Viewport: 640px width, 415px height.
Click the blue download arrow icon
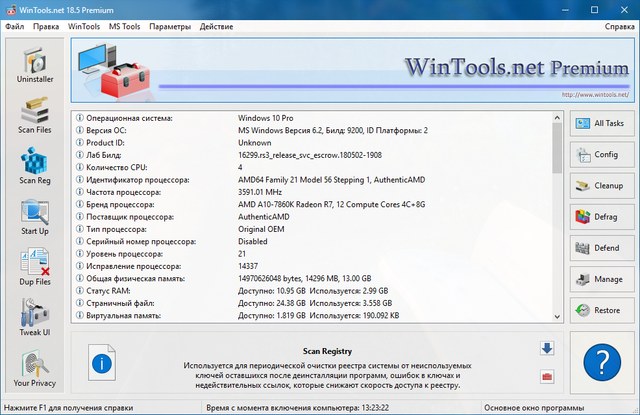pos(547,348)
